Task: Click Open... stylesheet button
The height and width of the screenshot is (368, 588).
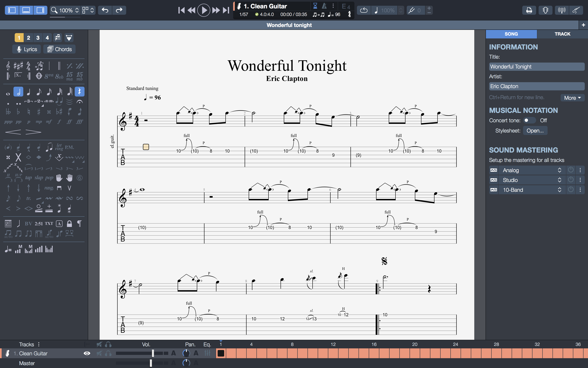Action: tap(535, 131)
